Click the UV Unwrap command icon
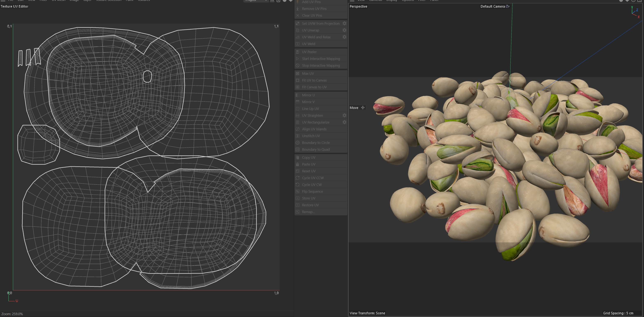The height and width of the screenshot is (317, 644). point(297,30)
